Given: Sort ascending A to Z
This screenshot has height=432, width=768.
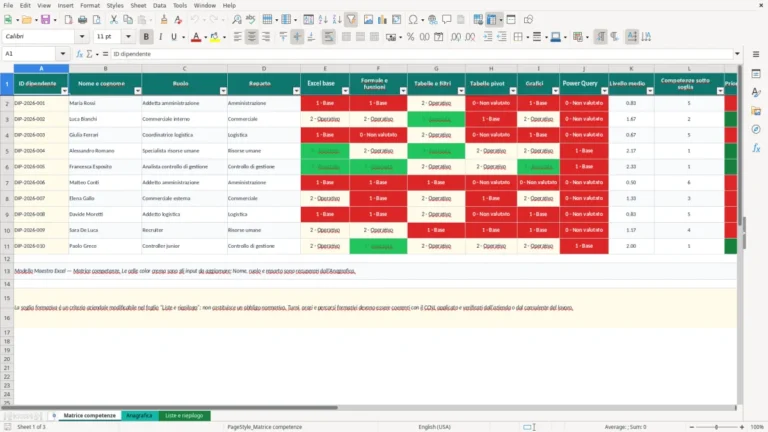Looking at the screenshot, I should (x=323, y=20).
